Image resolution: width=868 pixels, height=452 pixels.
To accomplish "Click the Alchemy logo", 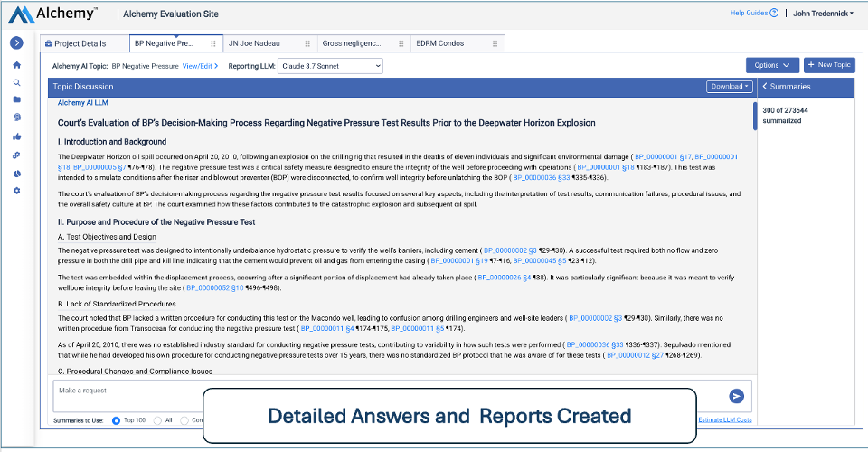I will click(53, 14).
